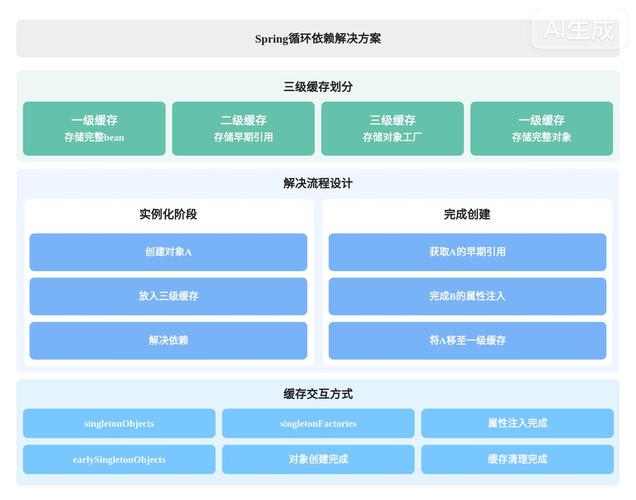Click the 缓存交互方式 section heading
This screenshot has height=500, width=636.
pos(318,394)
